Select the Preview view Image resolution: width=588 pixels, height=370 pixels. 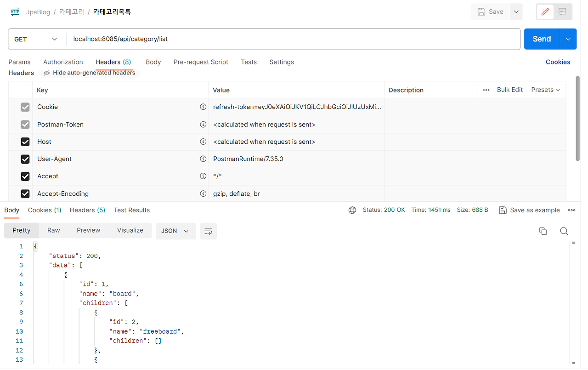[x=88, y=230]
